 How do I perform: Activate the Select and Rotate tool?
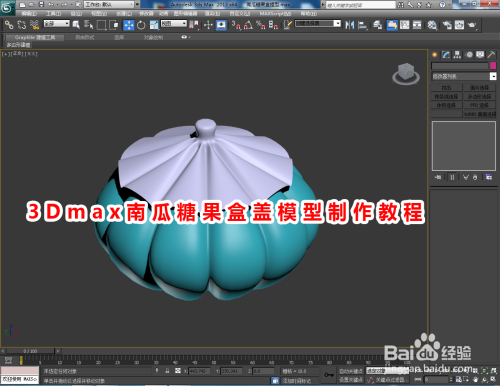(141, 25)
